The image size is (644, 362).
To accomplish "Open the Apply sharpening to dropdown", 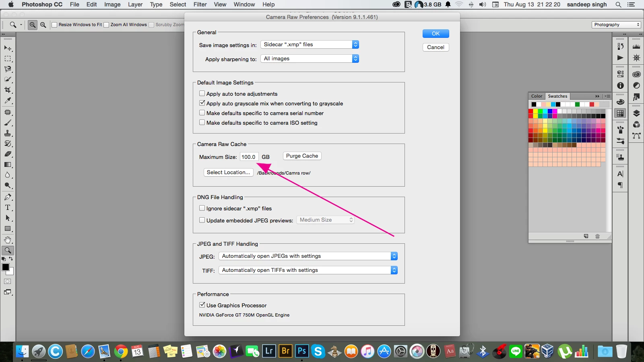I will pyautogui.click(x=310, y=59).
